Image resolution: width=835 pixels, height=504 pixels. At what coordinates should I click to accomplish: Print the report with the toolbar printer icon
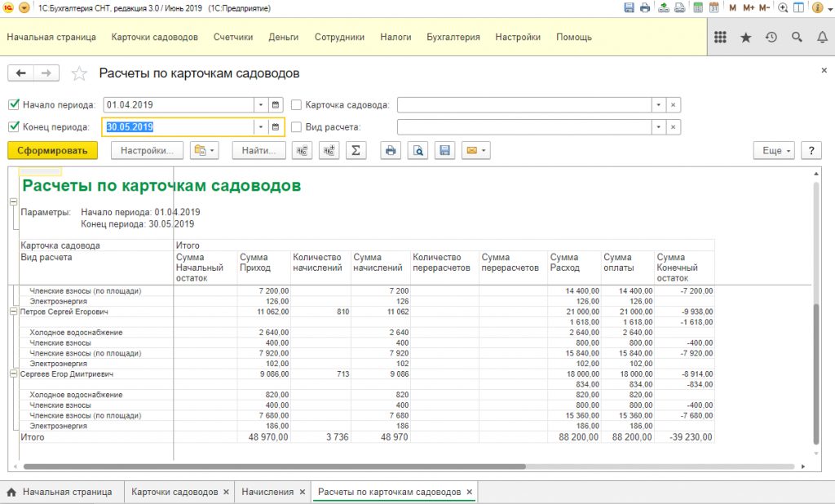391,151
